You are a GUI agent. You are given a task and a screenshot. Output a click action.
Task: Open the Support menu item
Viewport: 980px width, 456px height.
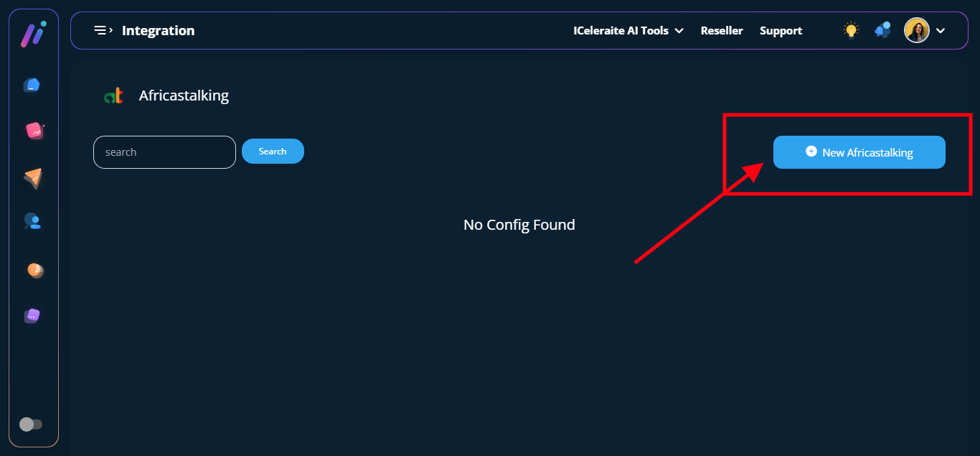pyautogui.click(x=781, y=31)
